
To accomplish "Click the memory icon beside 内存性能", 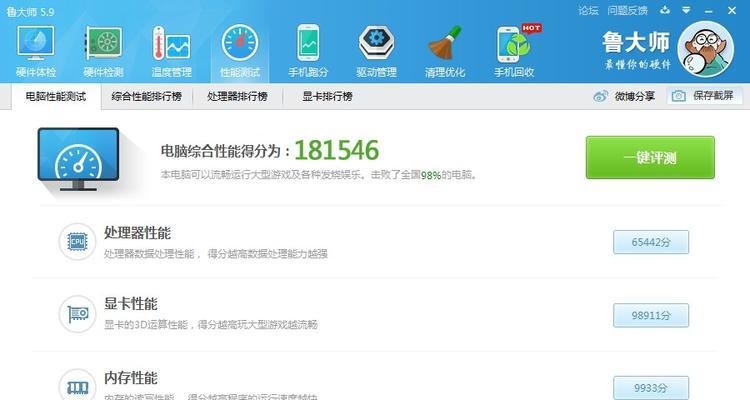I will [x=77, y=386].
